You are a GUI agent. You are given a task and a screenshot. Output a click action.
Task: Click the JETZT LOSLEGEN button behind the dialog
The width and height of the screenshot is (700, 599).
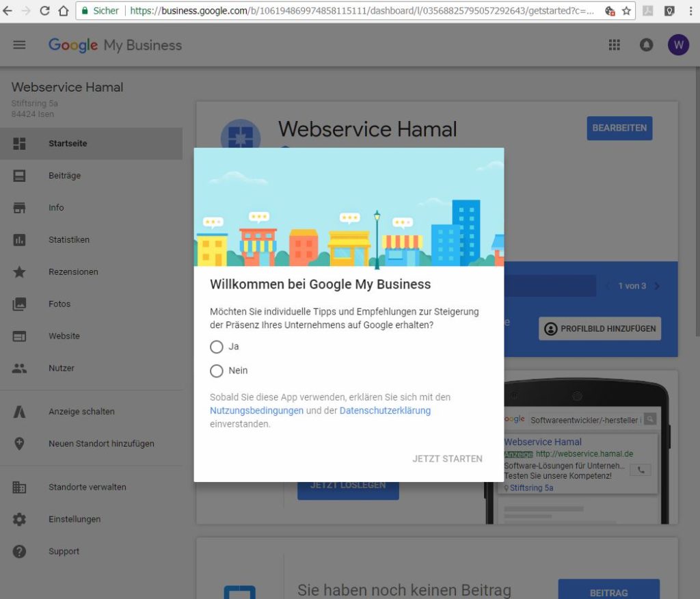pyautogui.click(x=348, y=490)
